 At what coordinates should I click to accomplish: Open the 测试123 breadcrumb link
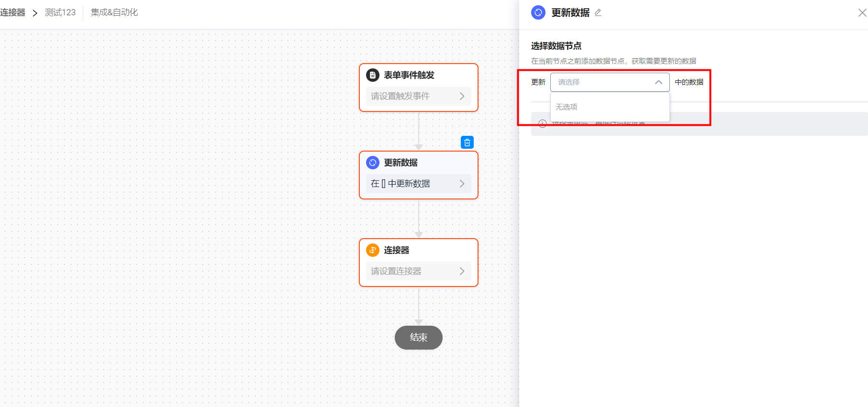(x=60, y=12)
